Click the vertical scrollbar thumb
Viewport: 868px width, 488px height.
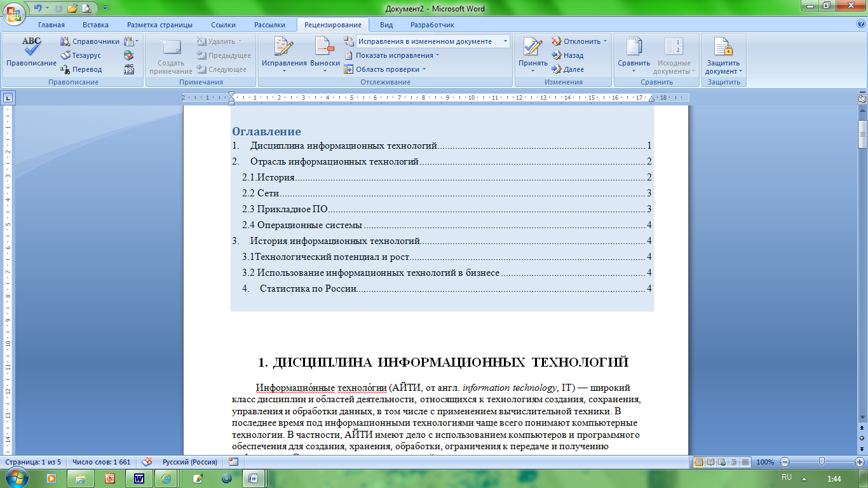(x=862, y=133)
